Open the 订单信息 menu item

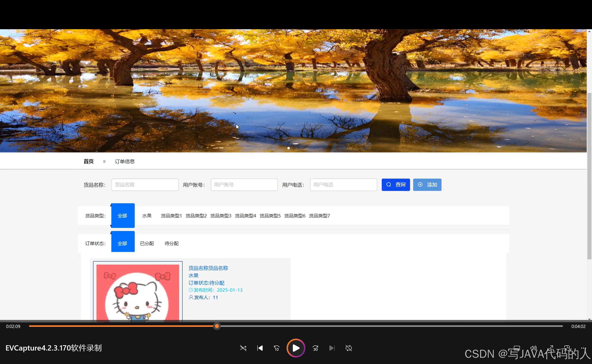coord(125,161)
